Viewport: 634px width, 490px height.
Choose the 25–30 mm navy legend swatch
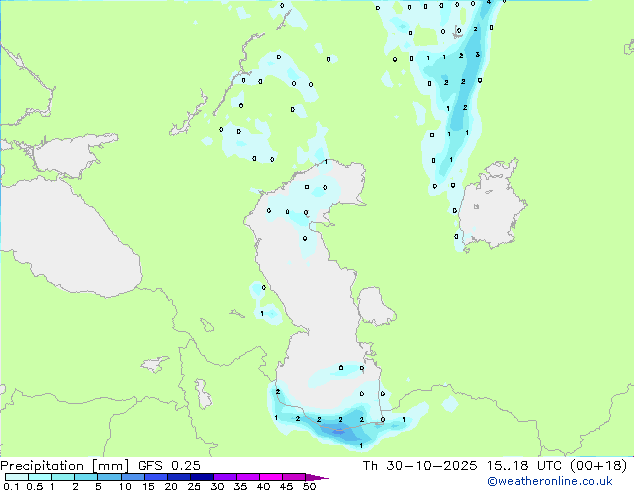(202, 477)
